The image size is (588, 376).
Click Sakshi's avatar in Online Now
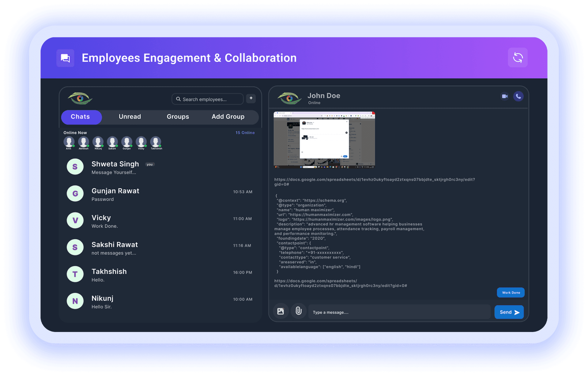pyautogui.click(x=112, y=142)
